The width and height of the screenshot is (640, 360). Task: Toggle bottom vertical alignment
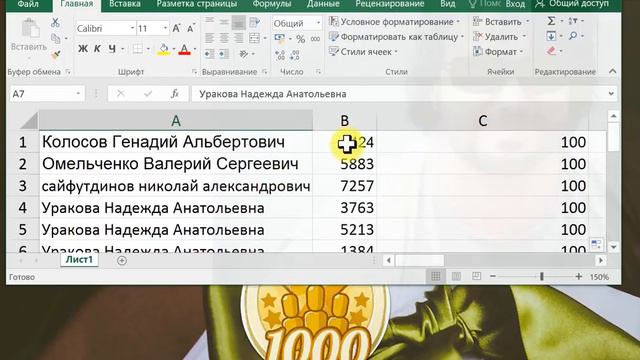[x=239, y=22]
